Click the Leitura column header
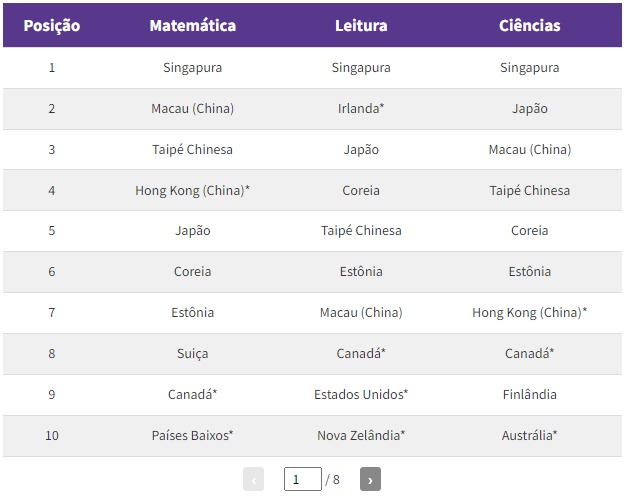This screenshot has height=503, width=637. pyautogui.click(x=361, y=25)
